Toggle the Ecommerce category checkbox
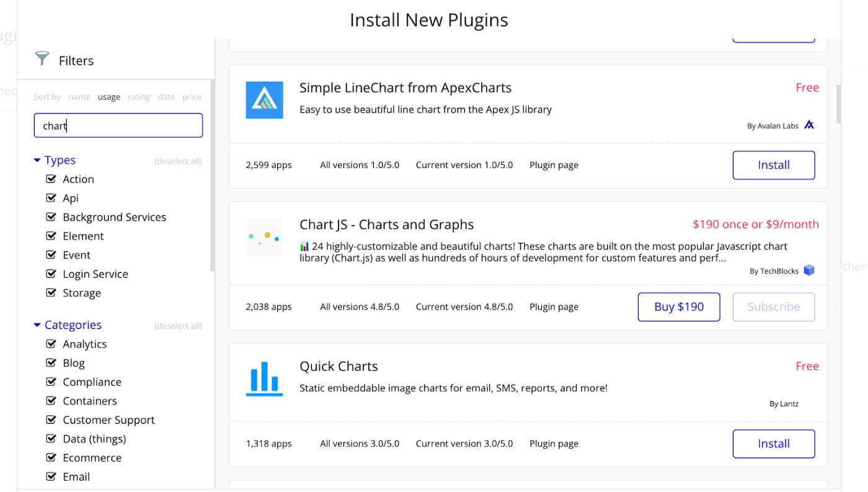This screenshot has width=868, height=492. tap(51, 457)
